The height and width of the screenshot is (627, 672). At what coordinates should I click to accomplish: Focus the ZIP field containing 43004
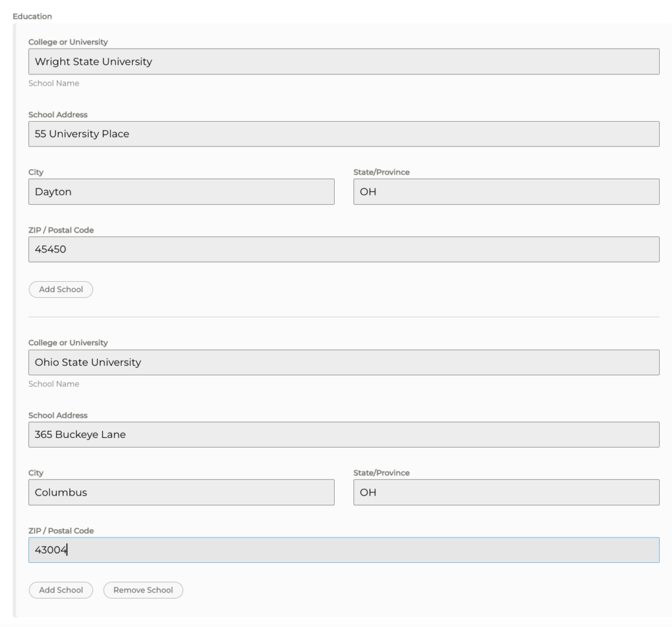pyautogui.click(x=344, y=550)
